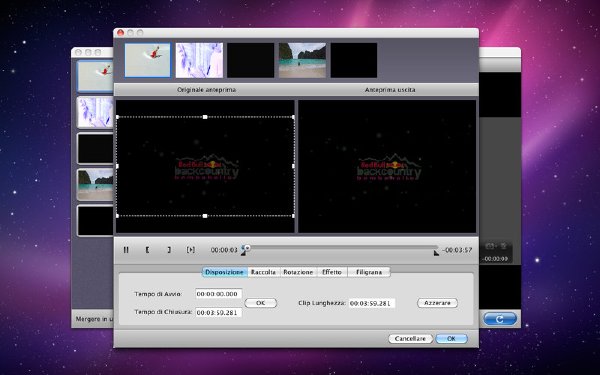Set the start bracket marker
This screenshot has width=600, height=375.
coord(147,250)
